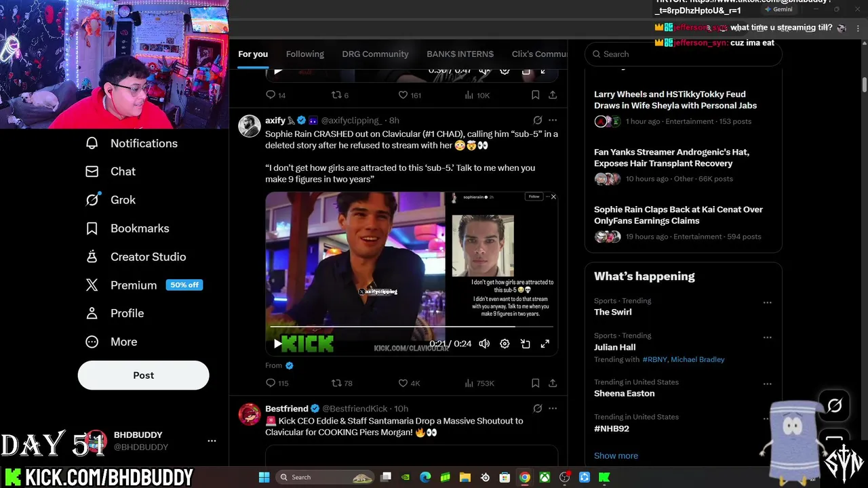This screenshot has width=868, height=488.
Task: Click the X search field
Action: 683,54
